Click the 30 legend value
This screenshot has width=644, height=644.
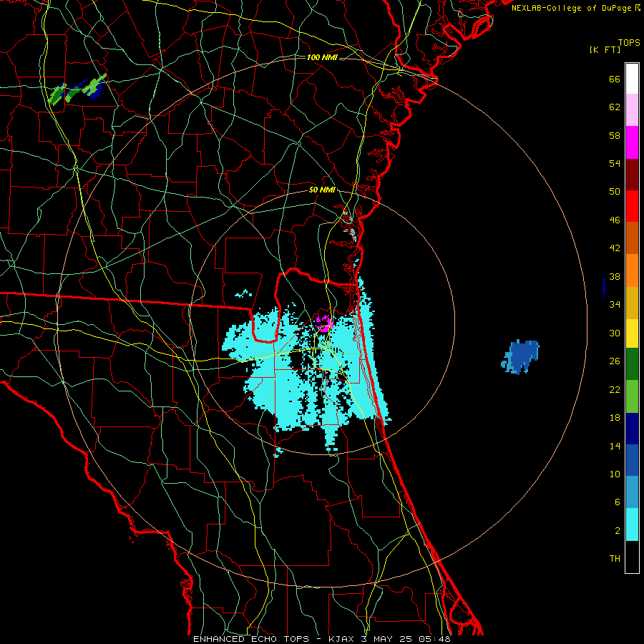[x=615, y=333]
